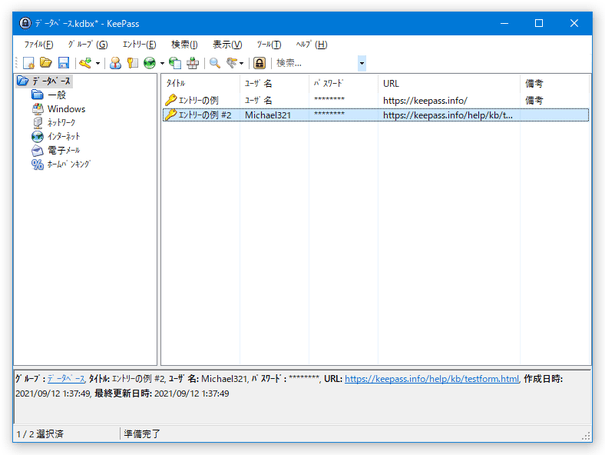
Task: Click the Find magnifier icon
Action: 215,63
